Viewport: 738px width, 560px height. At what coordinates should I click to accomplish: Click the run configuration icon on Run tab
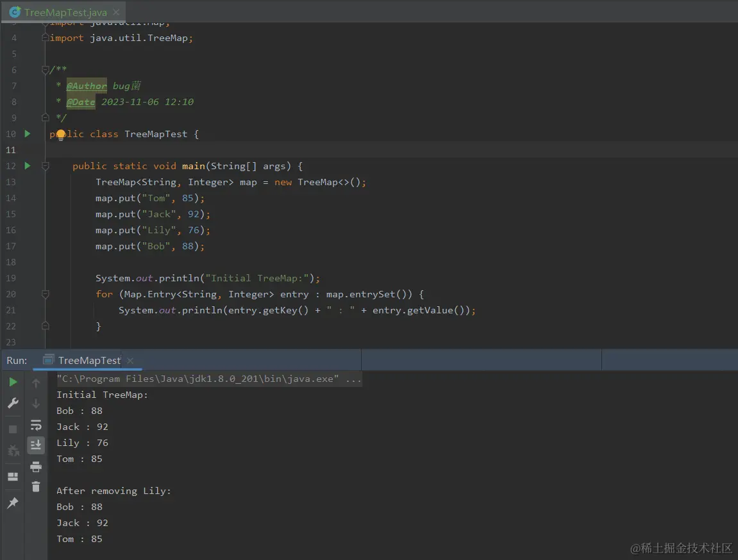click(49, 360)
